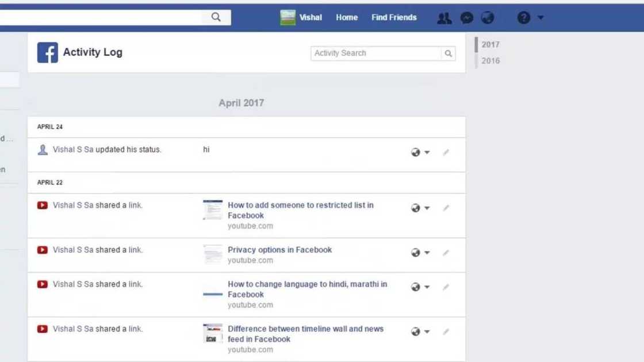Jump to 2016 on the year timeline
This screenshot has width=644, height=362.
tap(490, 60)
